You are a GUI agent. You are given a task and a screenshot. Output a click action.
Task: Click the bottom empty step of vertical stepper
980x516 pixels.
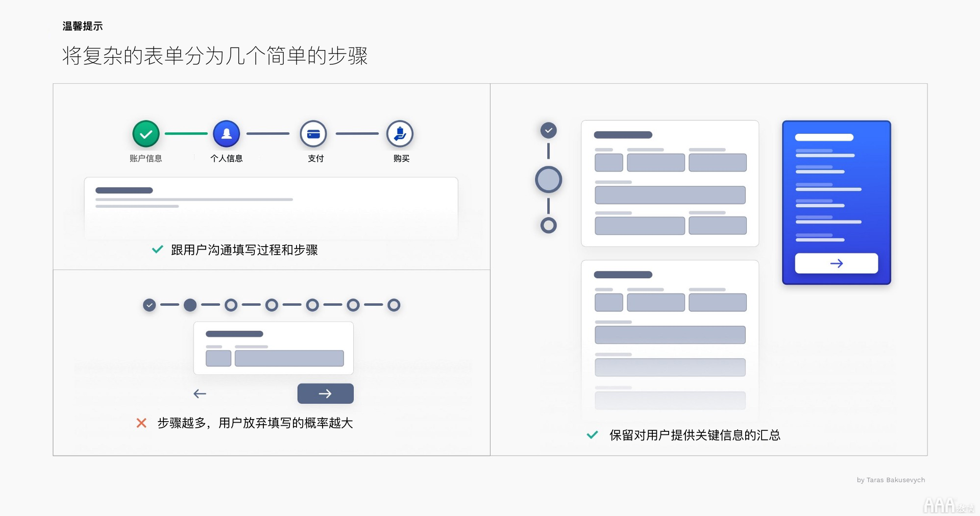(548, 225)
